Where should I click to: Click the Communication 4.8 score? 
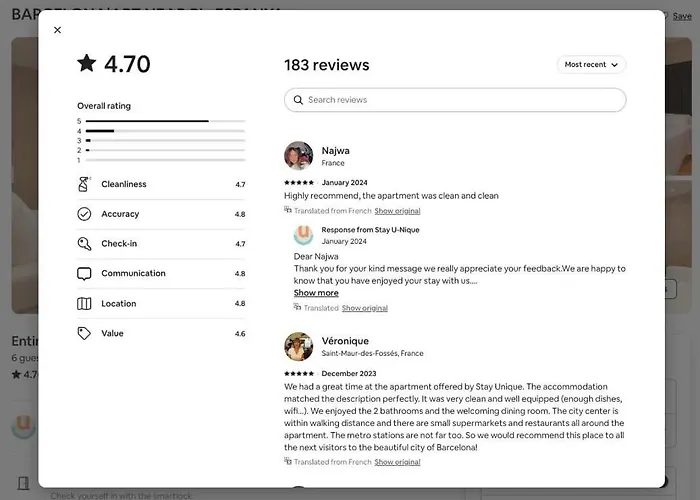pyautogui.click(x=240, y=274)
